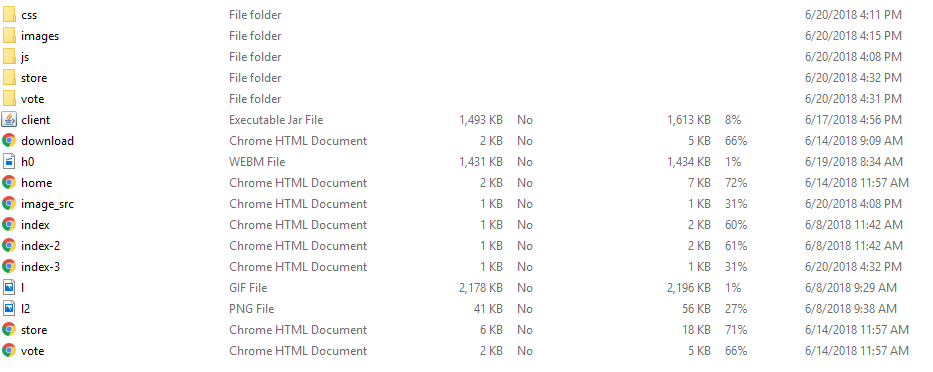Viewport: 933px width, 372px height.
Task: Select the store HTML document name
Action: [x=34, y=330]
